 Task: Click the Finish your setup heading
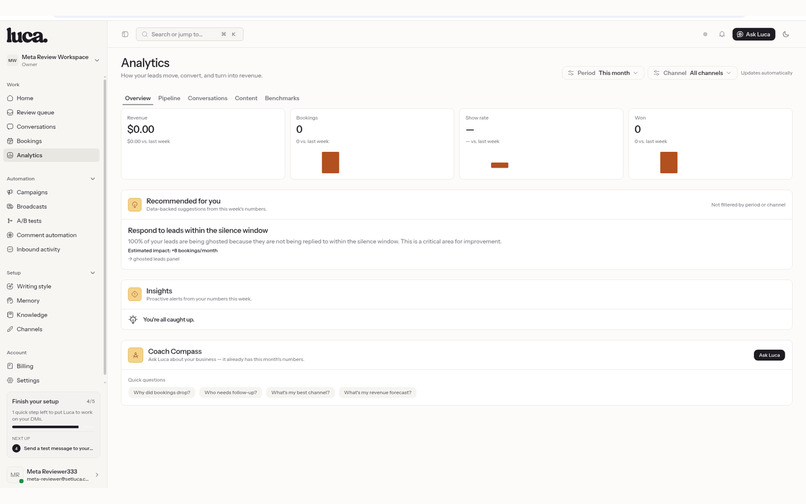35,402
